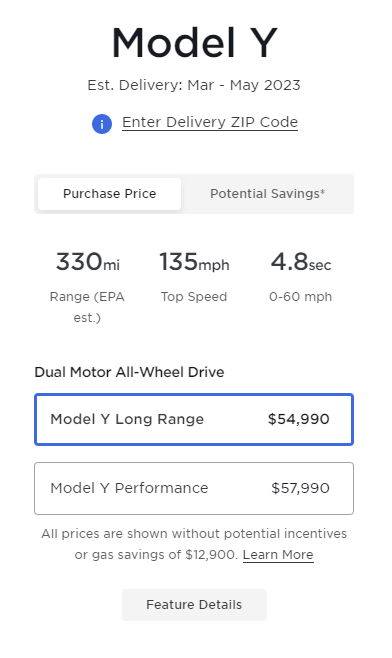Open the Learn More link
The image size is (392, 658).
[x=278, y=555]
